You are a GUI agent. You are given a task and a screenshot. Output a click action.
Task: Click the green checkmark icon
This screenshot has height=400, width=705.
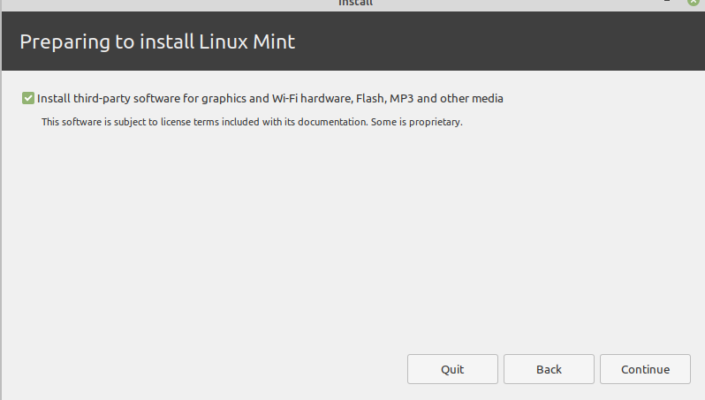(x=27, y=99)
